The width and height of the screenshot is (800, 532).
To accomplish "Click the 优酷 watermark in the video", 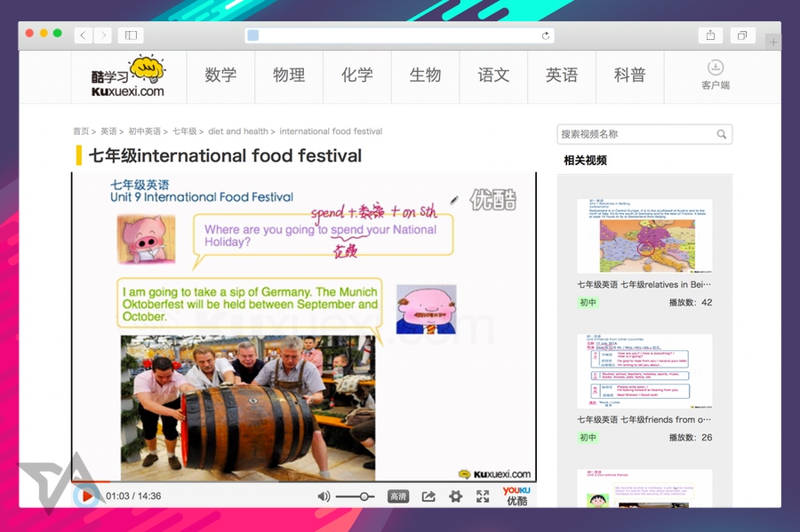I will [x=492, y=199].
